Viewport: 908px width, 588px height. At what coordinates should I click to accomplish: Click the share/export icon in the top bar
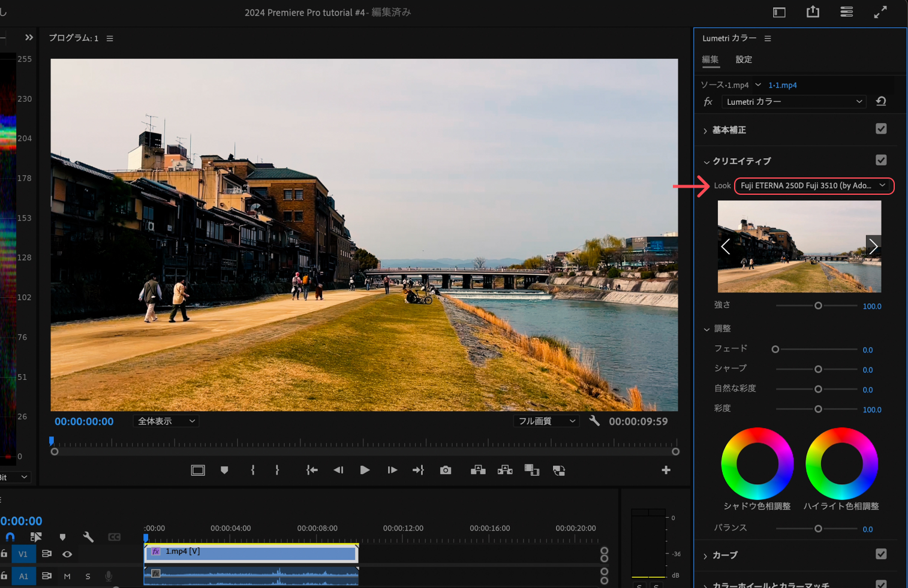click(813, 12)
